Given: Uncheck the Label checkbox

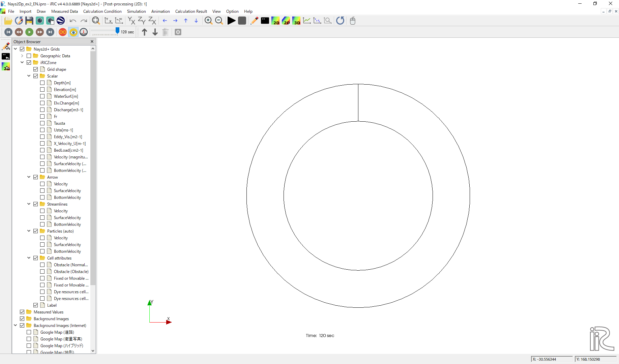Looking at the screenshot, I should [x=36, y=305].
